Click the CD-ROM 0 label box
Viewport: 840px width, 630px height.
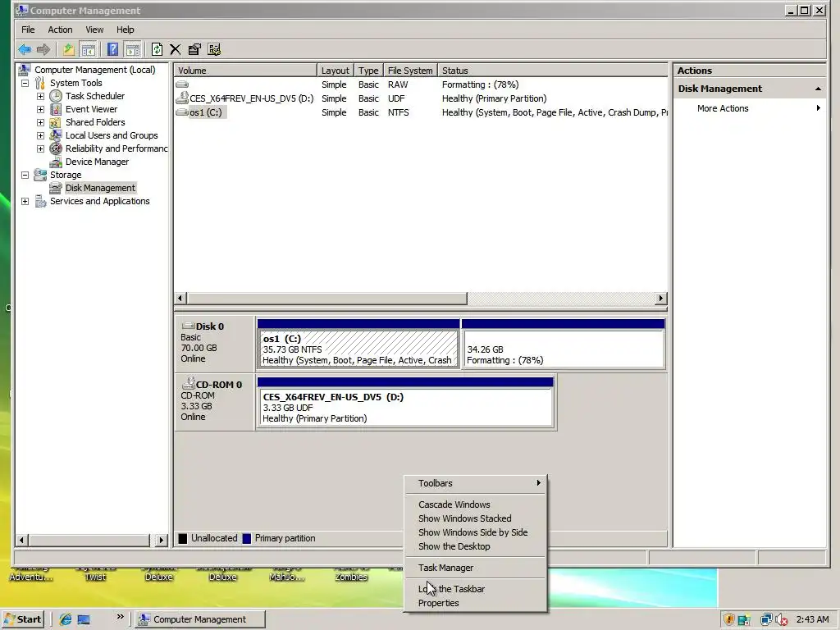215,402
